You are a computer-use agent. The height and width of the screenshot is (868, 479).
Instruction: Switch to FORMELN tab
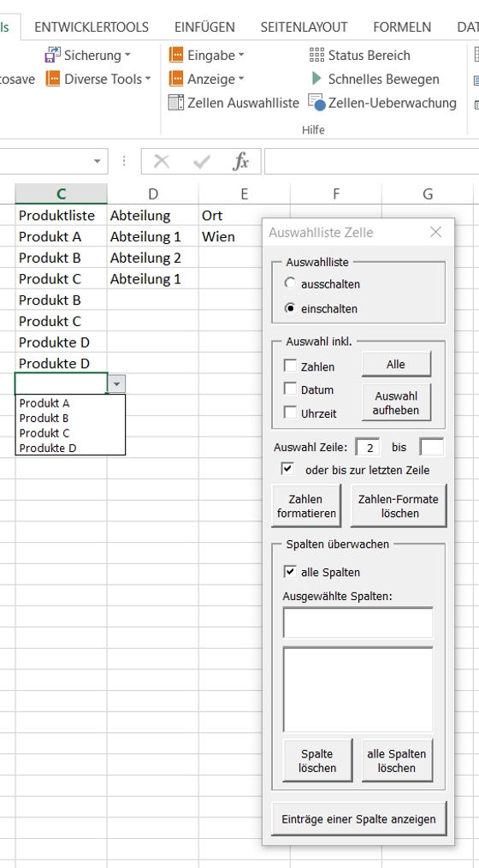click(x=402, y=27)
